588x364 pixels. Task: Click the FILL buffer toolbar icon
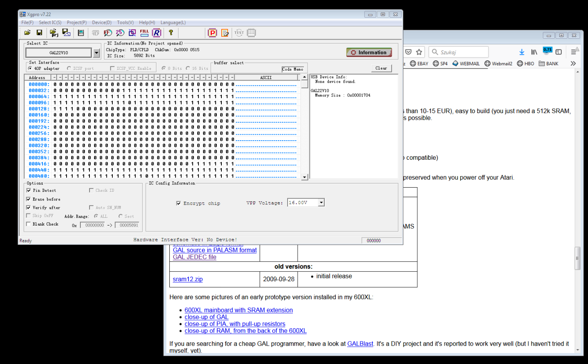pyautogui.click(x=144, y=32)
